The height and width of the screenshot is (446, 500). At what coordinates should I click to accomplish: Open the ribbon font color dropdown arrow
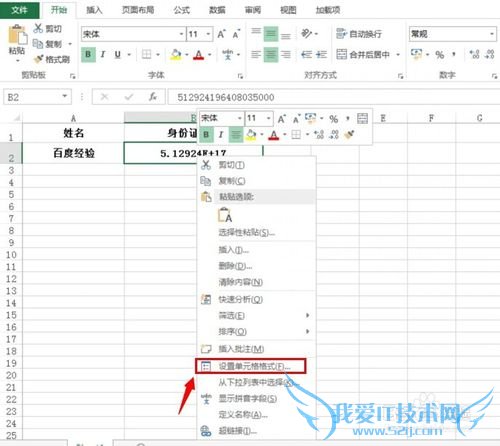point(210,54)
